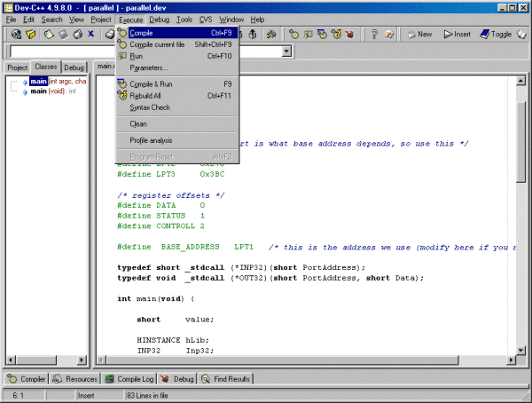This screenshot has height=403, width=532.
Task: Switch to the Debug side tab
Action: coord(74,67)
